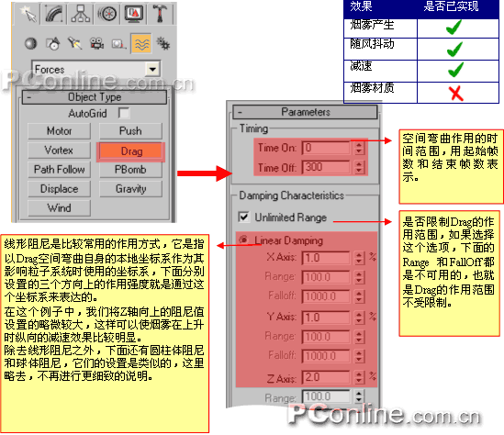The height and width of the screenshot is (435, 504).
Task: Click the 随风抖动 table cell
Action: (x=381, y=49)
